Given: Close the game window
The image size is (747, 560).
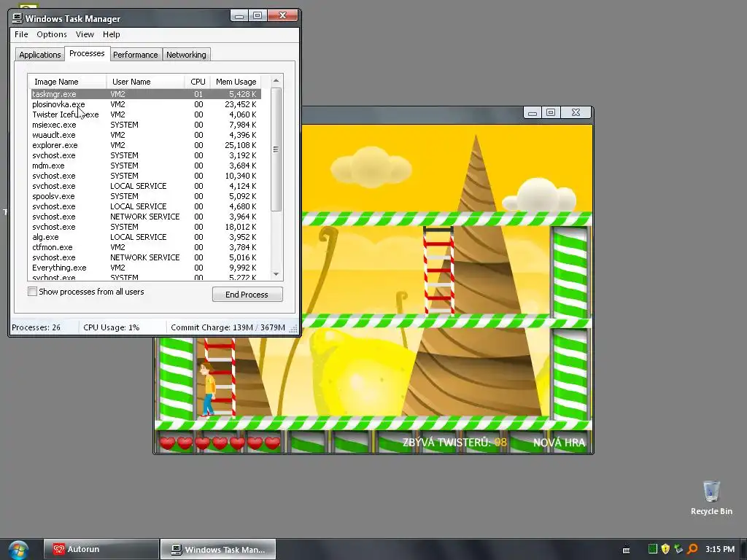Looking at the screenshot, I should (x=576, y=112).
